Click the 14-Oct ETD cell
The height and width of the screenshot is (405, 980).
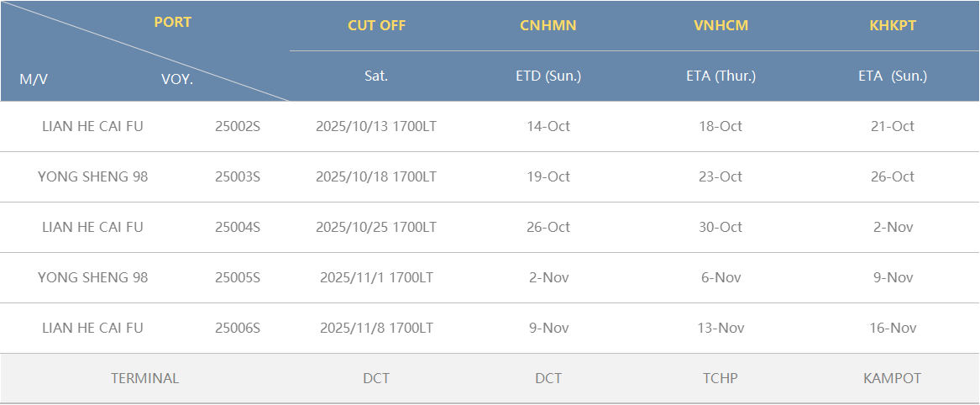pyautogui.click(x=548, y=126)
